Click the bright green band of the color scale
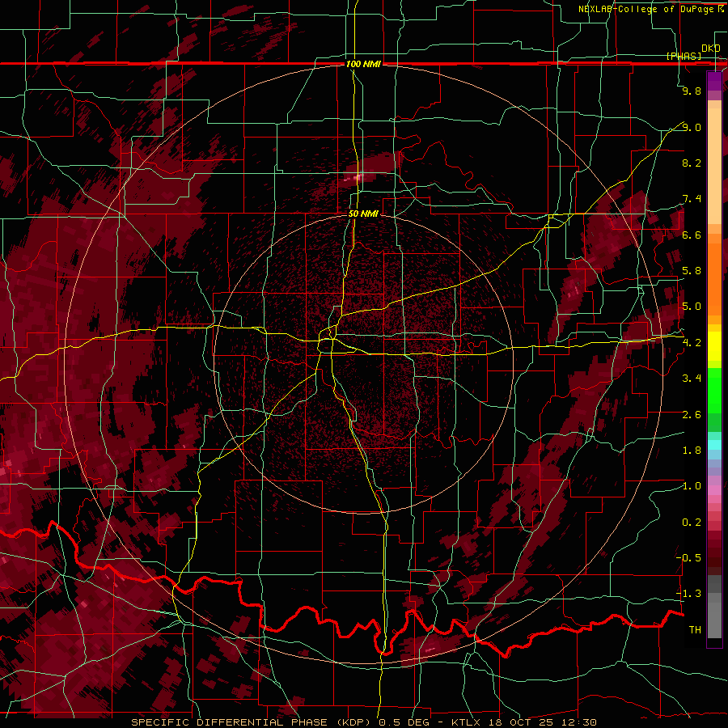The image size is (728, 728). [x=714, y=390]
